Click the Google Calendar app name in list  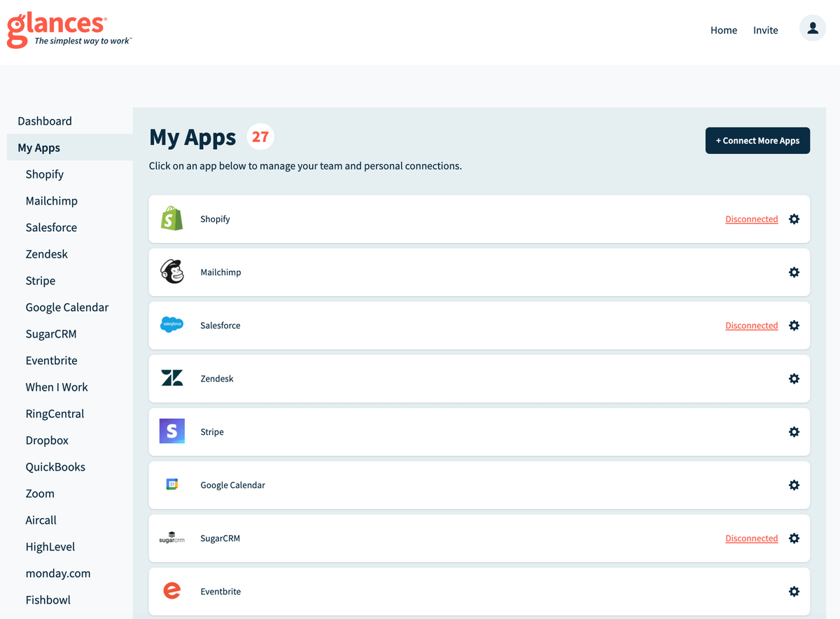coord(233,485)
